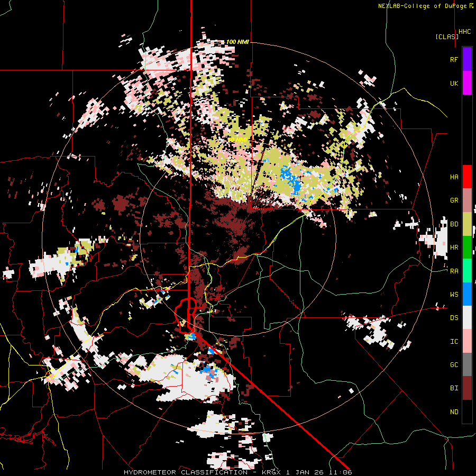Click the RF purple legend swatch
Viewport: 476px width, 476px height.
467,59
